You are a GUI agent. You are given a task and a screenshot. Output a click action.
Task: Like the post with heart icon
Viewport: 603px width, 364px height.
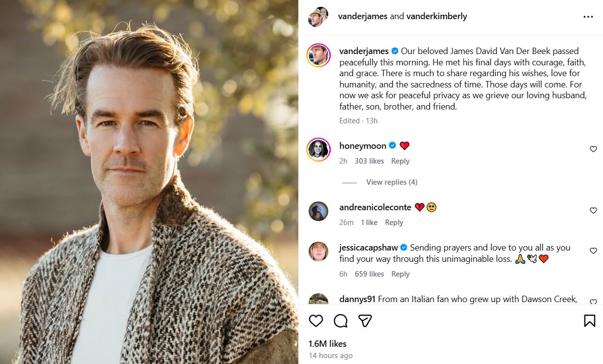pos(316,321)
